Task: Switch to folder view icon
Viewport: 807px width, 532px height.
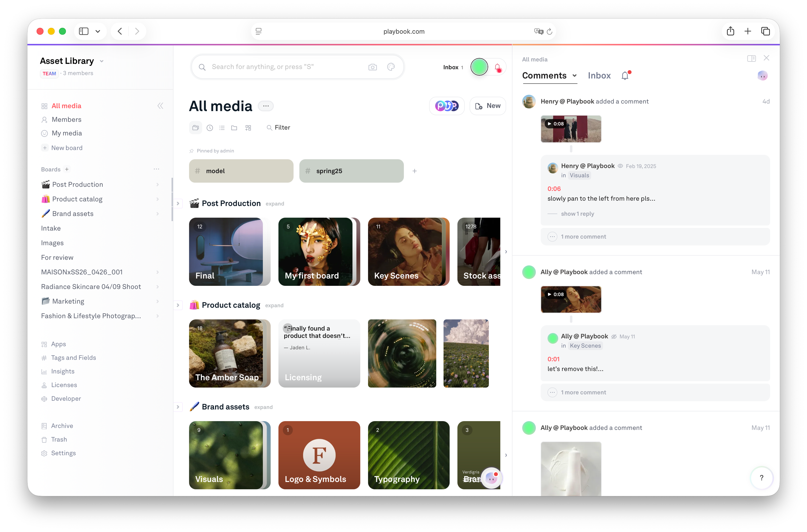Action: 234,128
